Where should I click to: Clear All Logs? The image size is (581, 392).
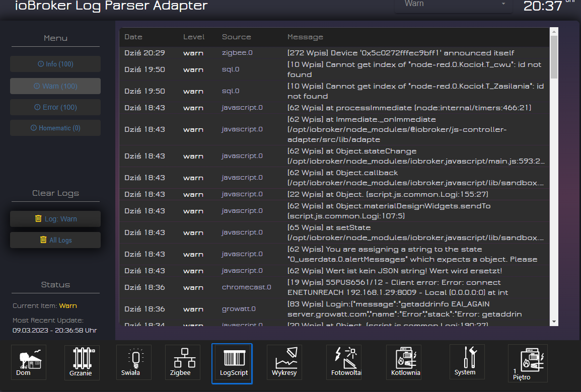55,240
